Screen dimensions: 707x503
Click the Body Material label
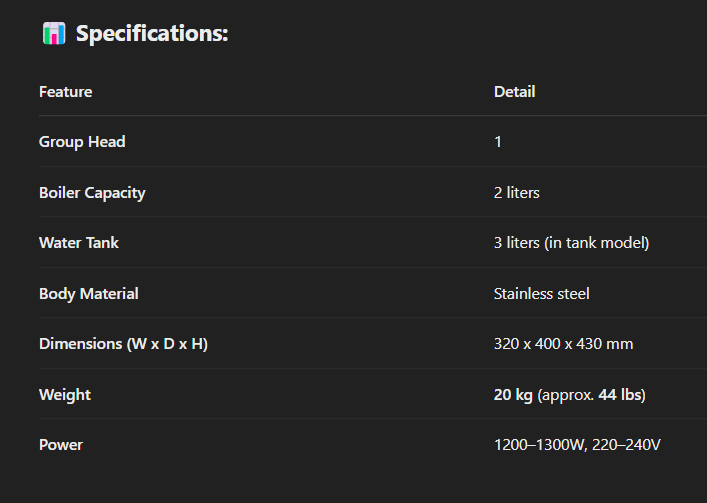pos(89,294)
